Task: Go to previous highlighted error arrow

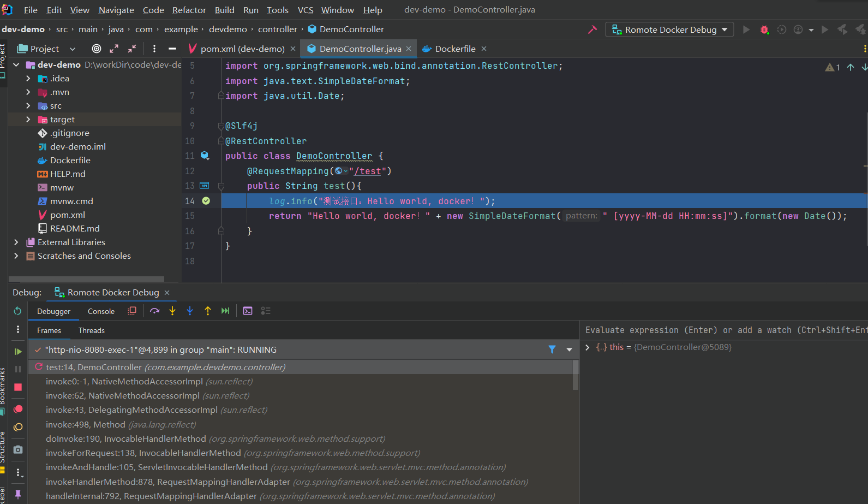Action: coord(851,67)
